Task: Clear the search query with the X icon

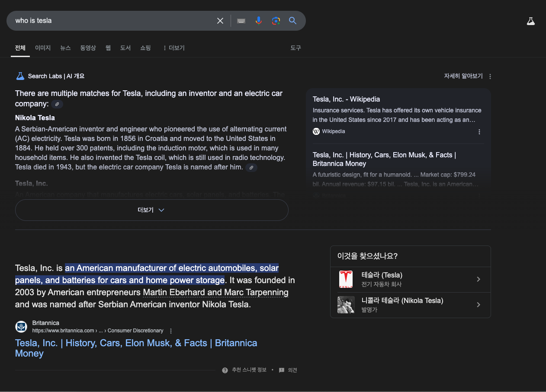Action: (x=220, y=20)
